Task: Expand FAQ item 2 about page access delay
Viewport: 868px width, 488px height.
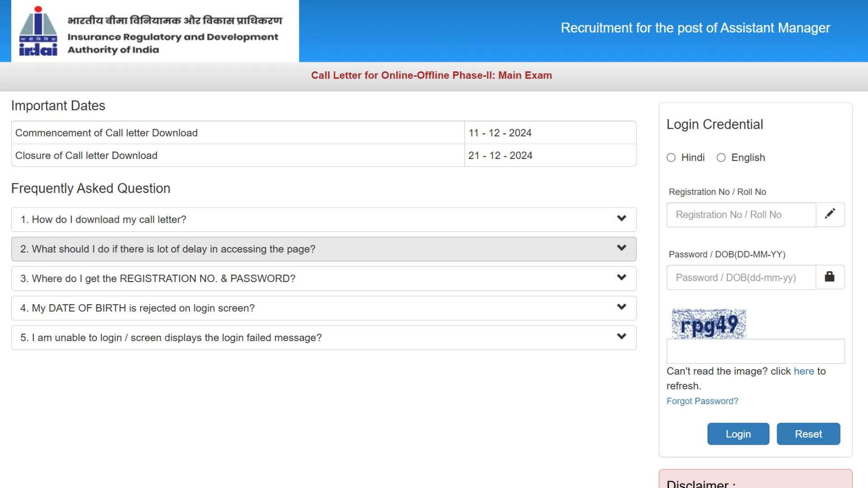Action: (x=324, y=249)
